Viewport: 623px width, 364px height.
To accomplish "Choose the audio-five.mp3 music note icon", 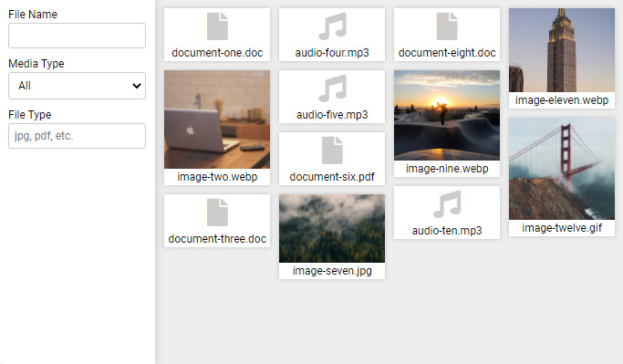I will [x=332, y=88].
